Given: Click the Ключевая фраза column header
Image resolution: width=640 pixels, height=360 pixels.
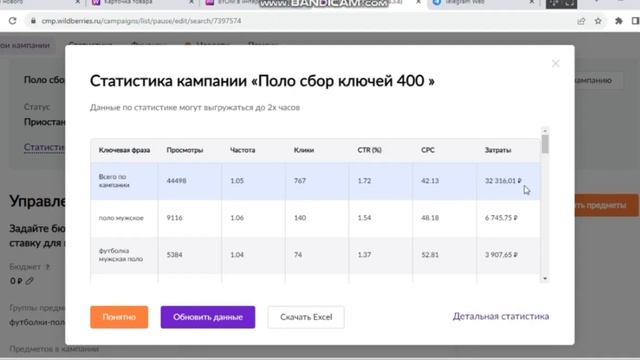Looking at the screenshot, I should (x=124, y=150).
